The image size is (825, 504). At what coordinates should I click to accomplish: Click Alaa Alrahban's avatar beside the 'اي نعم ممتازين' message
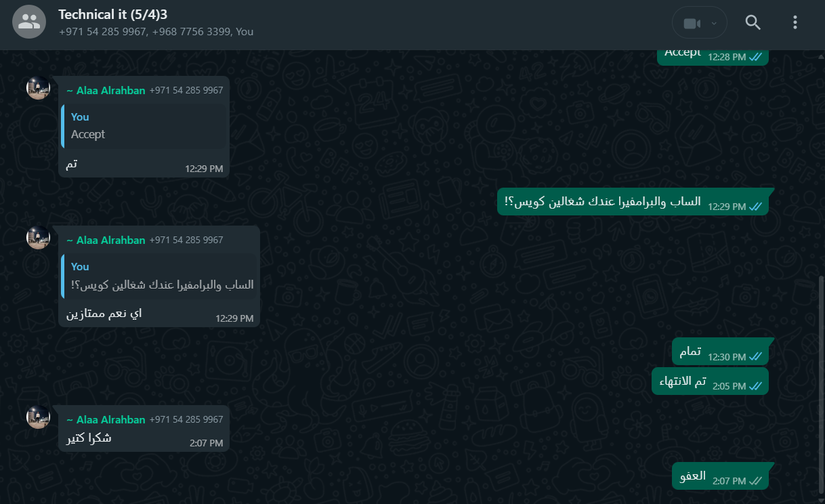38,237
